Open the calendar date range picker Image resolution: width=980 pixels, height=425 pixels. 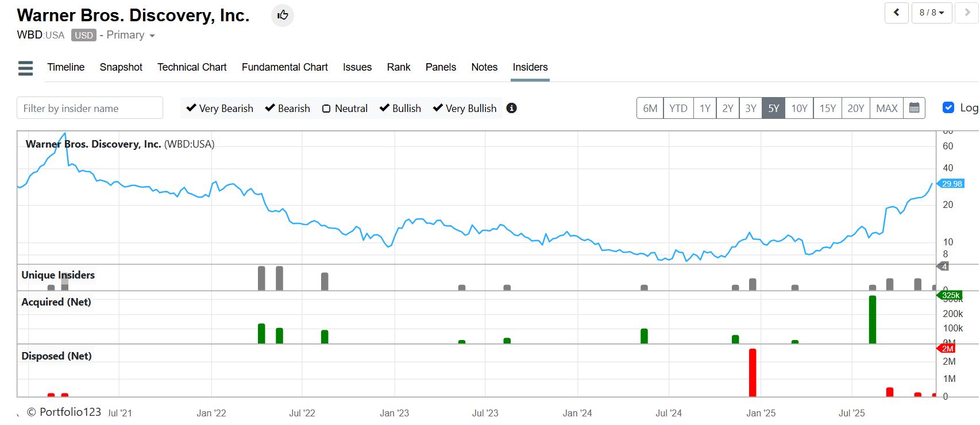[915, 108]
